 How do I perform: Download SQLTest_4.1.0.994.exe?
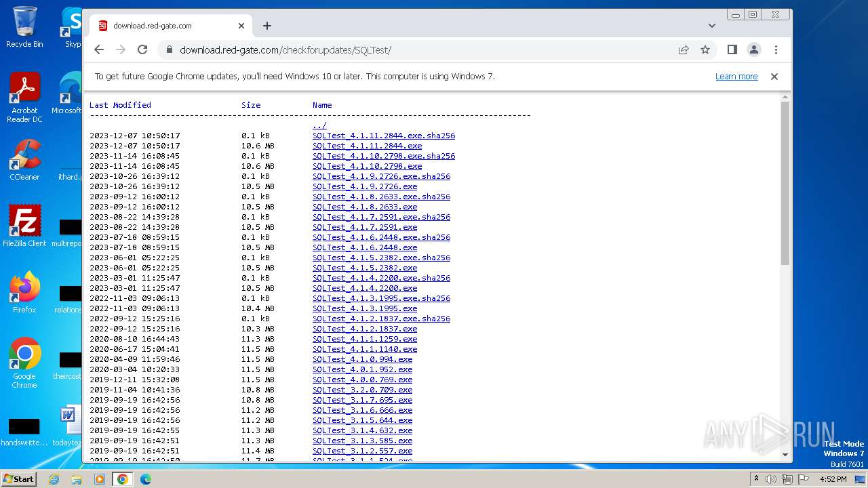362,359
